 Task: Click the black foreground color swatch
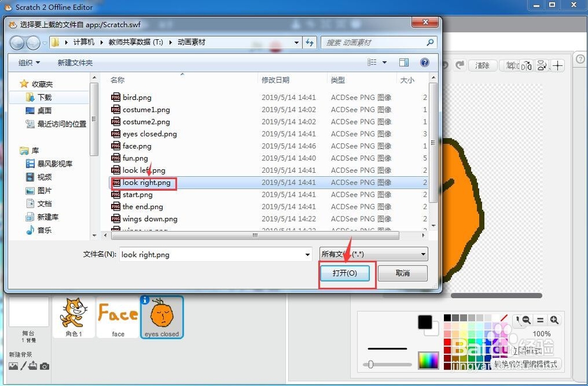(425, 322)
